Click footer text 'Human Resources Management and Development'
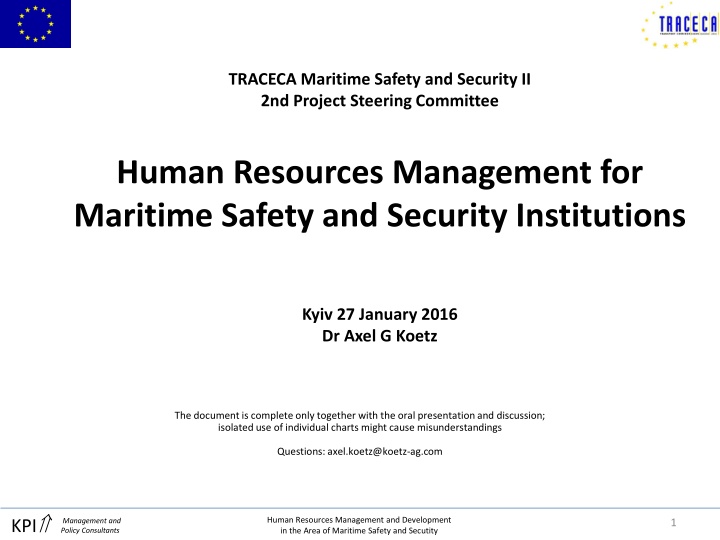Screen dimensions: 720x540 [360, 519]
